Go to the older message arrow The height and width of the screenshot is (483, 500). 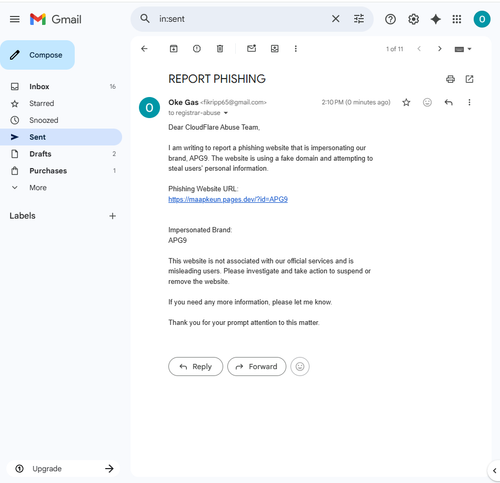440,49
